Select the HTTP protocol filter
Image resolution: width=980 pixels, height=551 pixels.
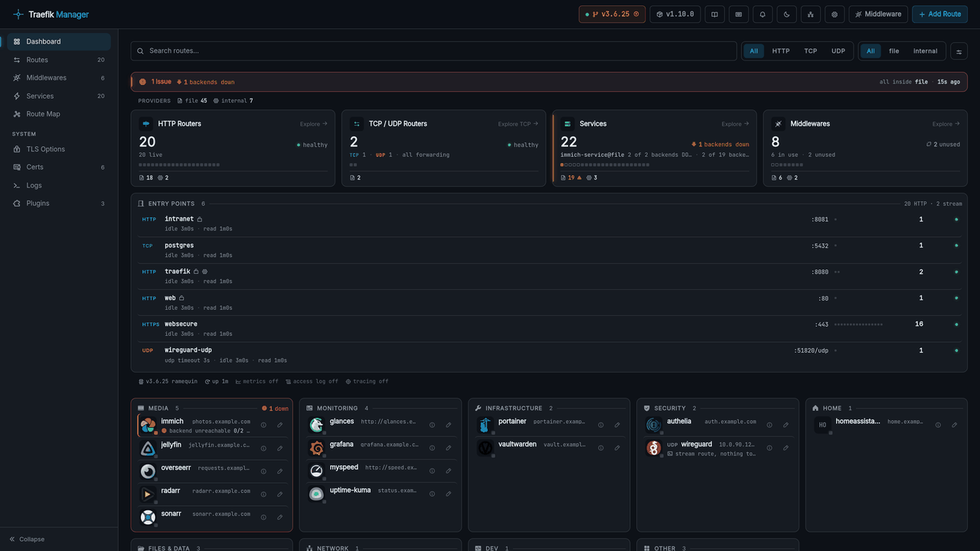(781, 51)
